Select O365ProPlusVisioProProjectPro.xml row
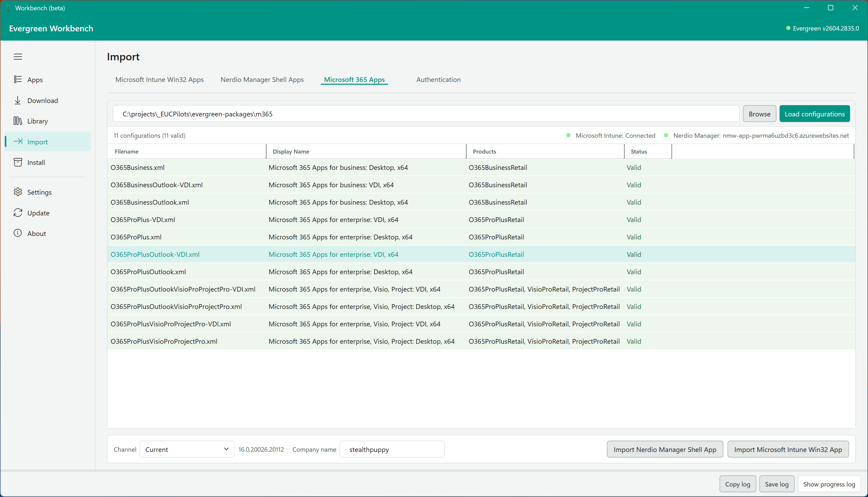 481,341
